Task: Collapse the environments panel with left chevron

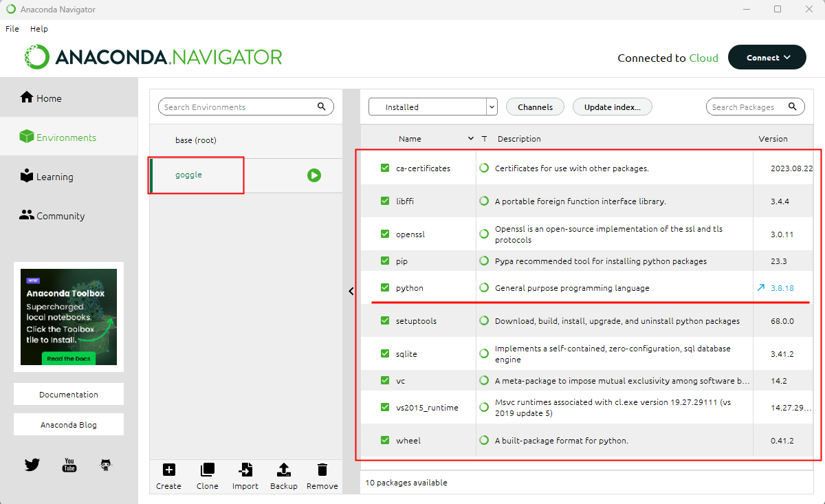Action: pos(351,291)
